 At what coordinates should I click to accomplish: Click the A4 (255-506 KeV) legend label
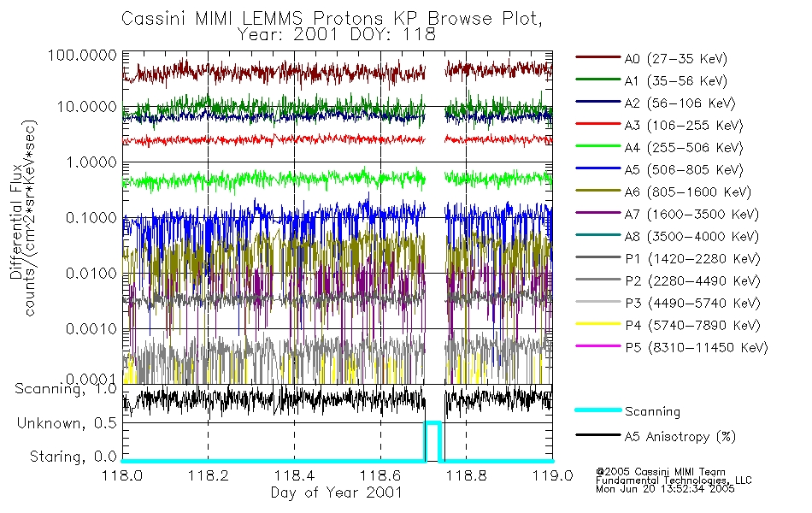pyautogui.click(x=684, y=148)
